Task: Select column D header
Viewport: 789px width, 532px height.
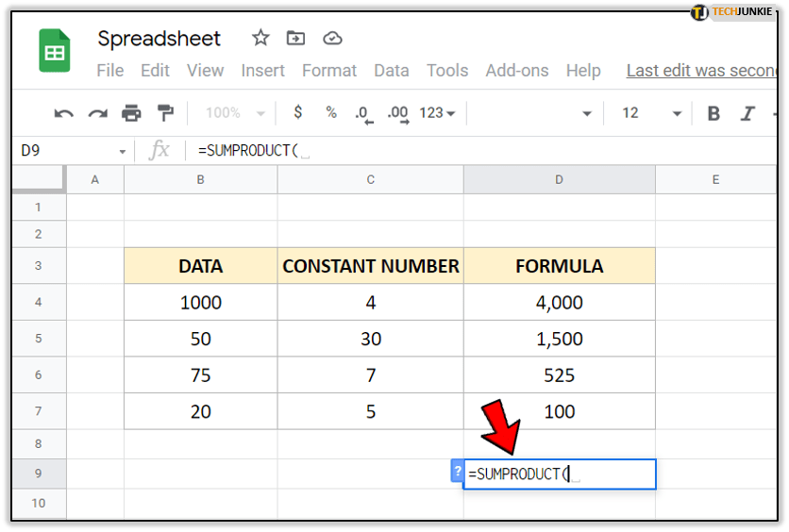Action: (x=559, y=179)
